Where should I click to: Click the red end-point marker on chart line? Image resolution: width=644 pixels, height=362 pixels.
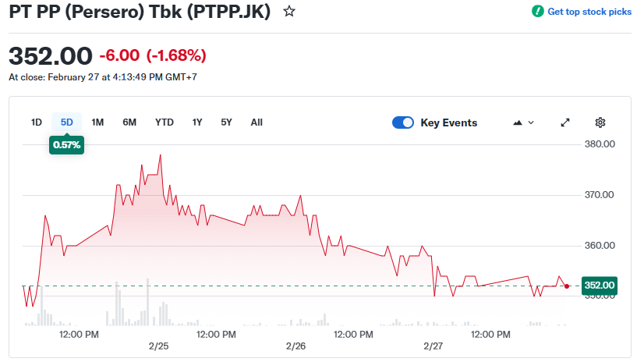click(x=567, y=286)
